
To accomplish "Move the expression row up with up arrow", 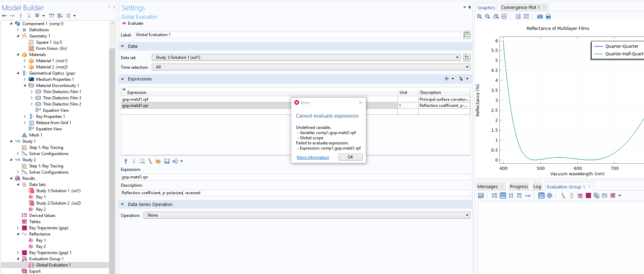I will [126, 161].
